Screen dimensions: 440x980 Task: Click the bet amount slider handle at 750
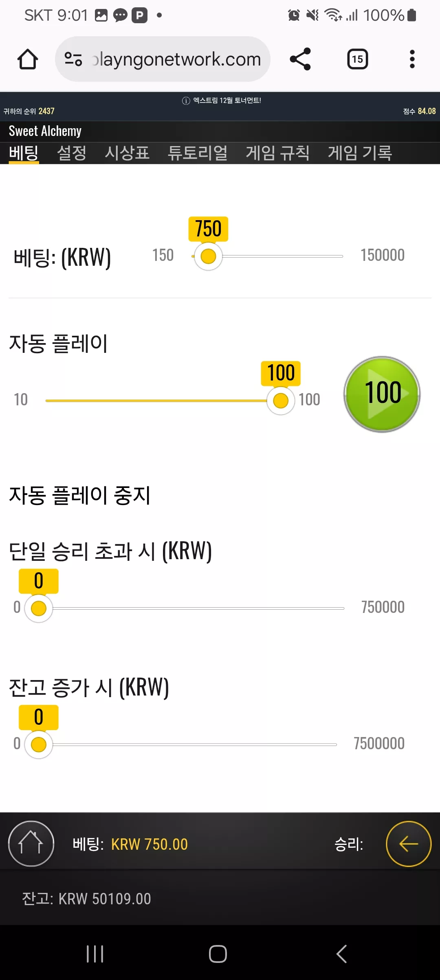[x=208, y=256]
